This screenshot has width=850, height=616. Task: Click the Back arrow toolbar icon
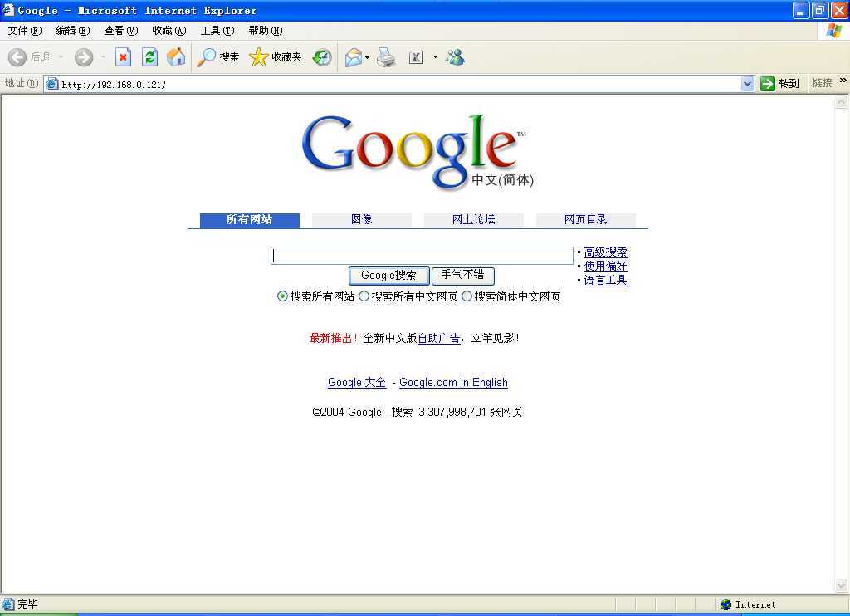pyautogui.click(x=17, y=57)
